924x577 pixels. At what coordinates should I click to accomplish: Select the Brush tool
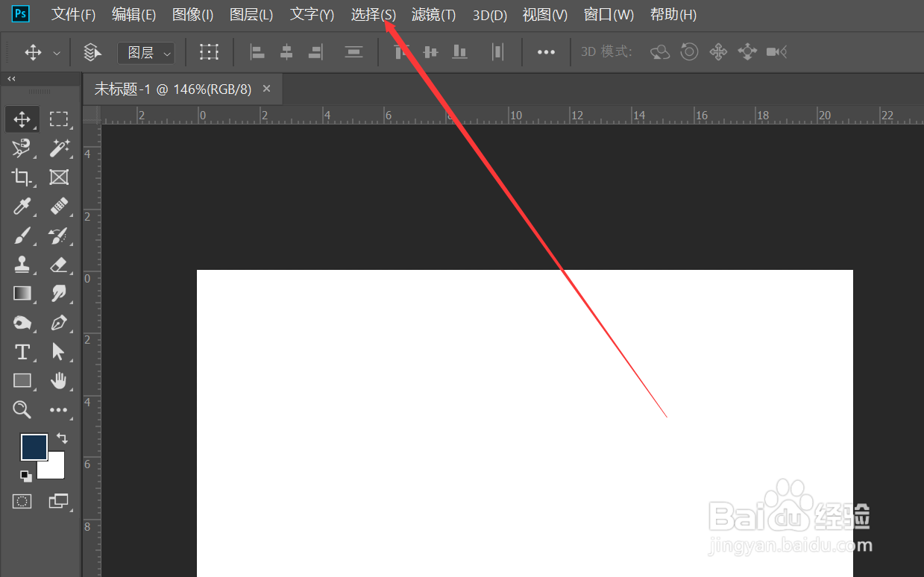(x=22, y=236)
